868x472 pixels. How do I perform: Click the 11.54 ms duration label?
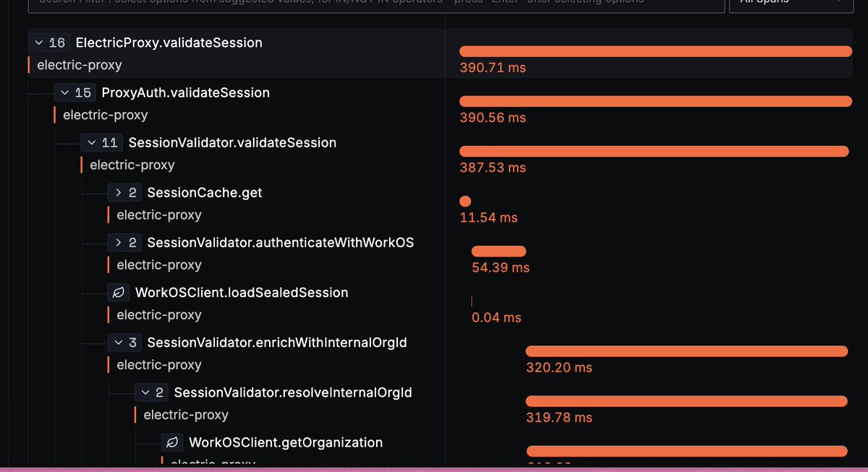coord(489,218)
